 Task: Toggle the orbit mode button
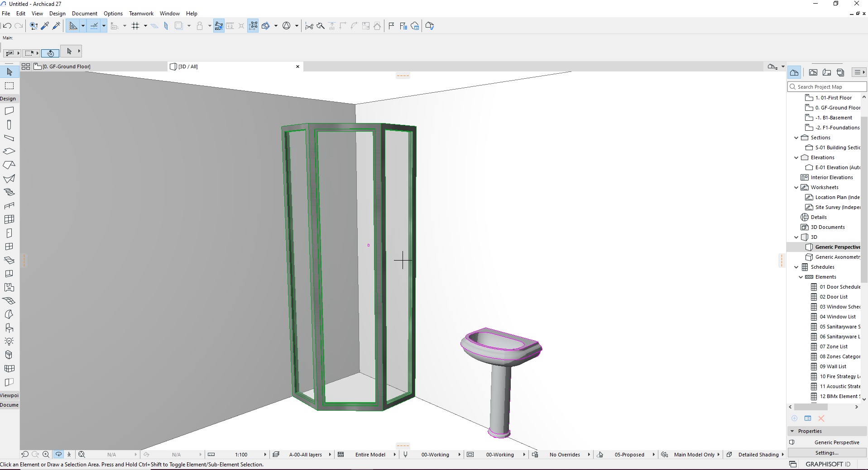click(x=58, y=455)
